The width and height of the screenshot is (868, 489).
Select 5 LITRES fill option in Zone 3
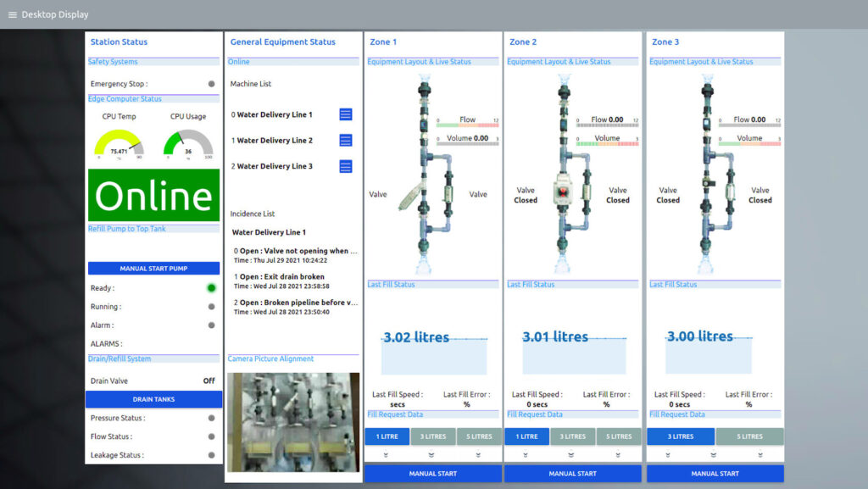tap(749, 436)
